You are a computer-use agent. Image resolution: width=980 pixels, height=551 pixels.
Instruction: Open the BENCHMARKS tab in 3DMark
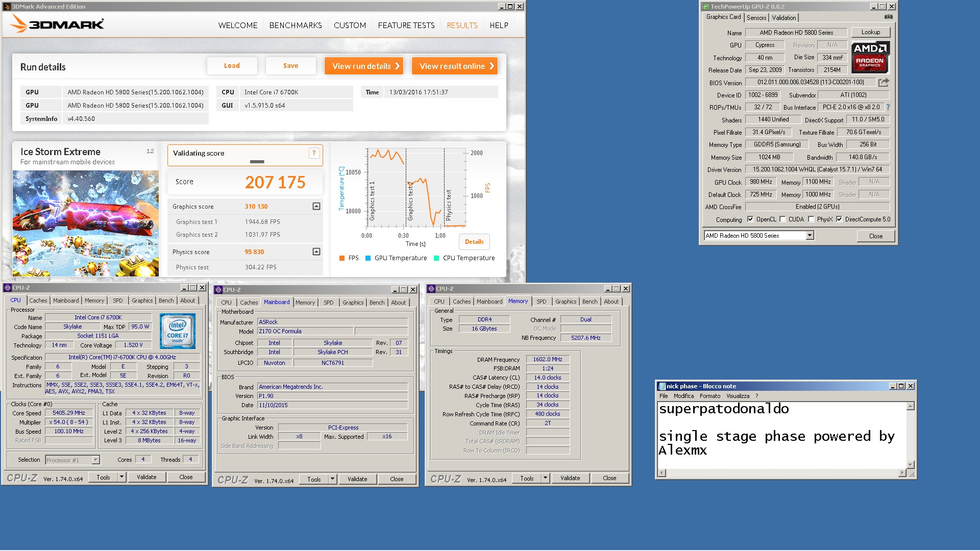(296, 25)
